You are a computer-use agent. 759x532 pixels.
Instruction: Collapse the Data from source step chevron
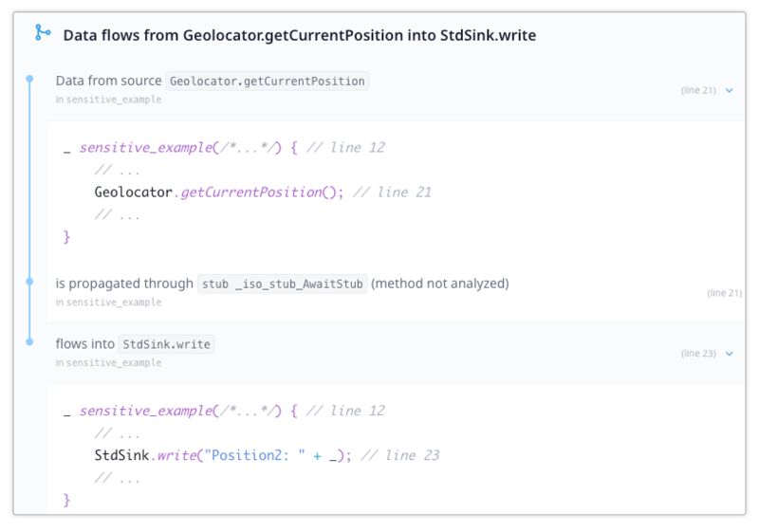[x=729, y=91]
